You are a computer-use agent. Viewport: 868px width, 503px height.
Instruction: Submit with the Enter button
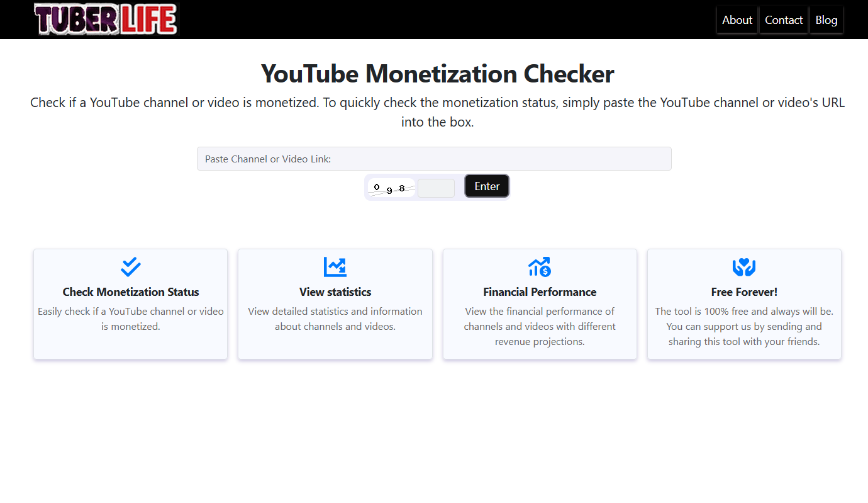click(x=487, y=186)
